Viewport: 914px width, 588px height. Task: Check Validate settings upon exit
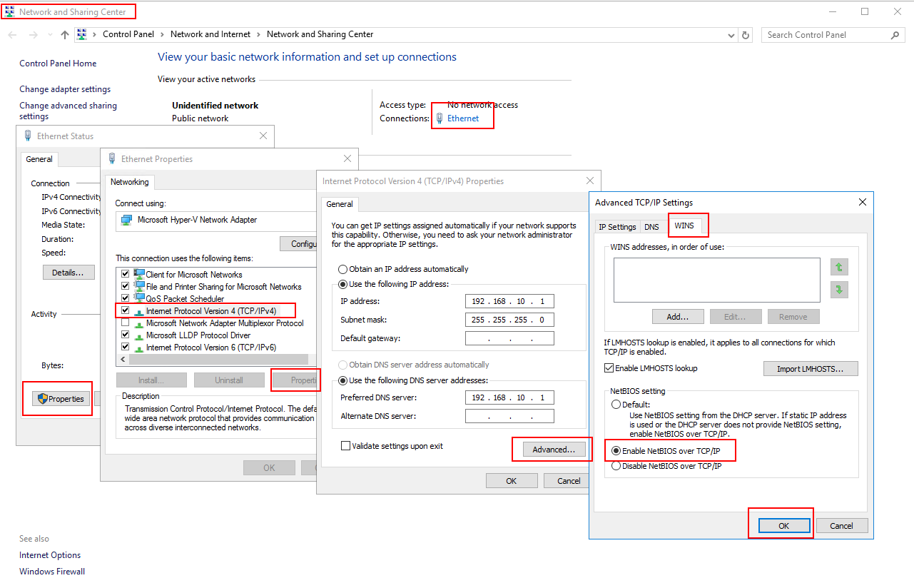coord(346,446)
